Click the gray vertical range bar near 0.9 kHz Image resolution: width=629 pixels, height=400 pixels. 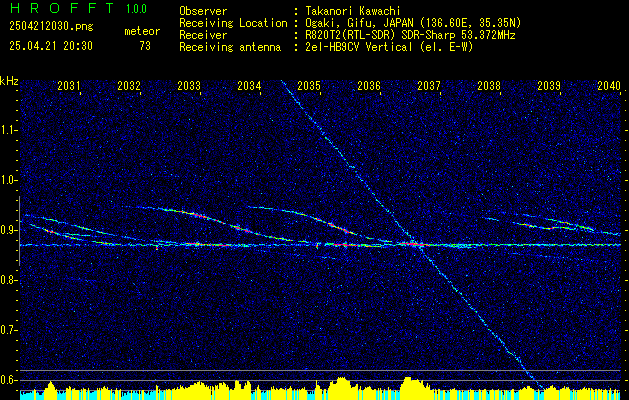point(19,231)
